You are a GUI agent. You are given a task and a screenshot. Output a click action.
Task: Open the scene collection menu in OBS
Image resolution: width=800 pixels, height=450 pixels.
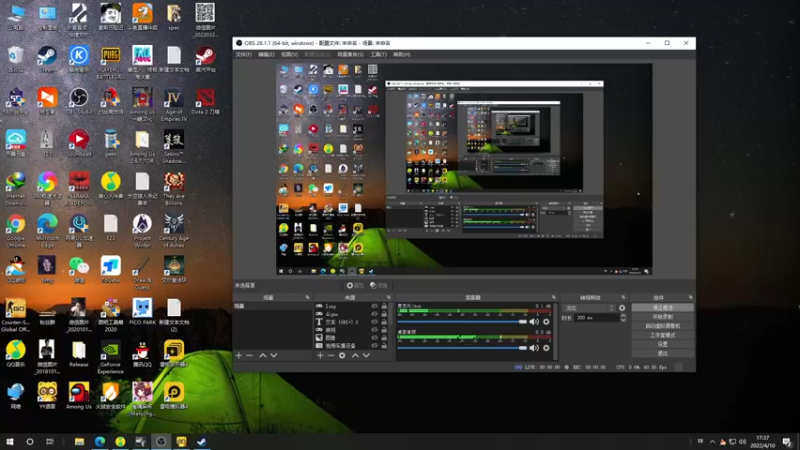[351, 54]
